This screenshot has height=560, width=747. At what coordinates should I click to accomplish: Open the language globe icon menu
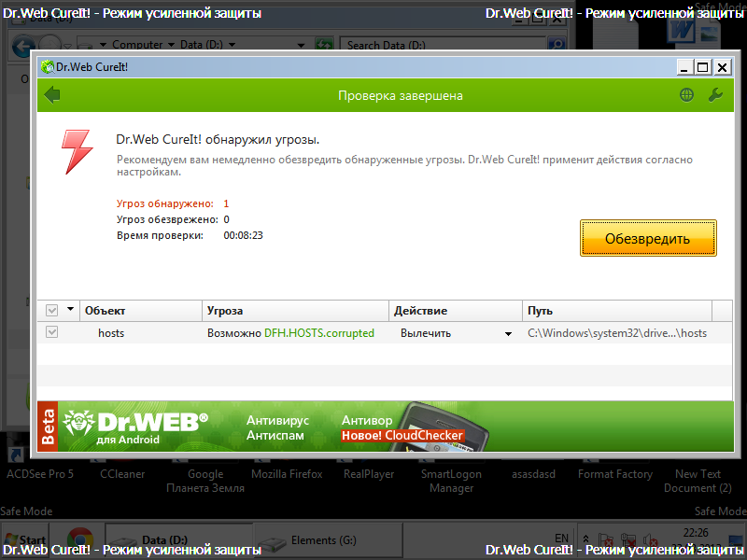pos(686,95)
